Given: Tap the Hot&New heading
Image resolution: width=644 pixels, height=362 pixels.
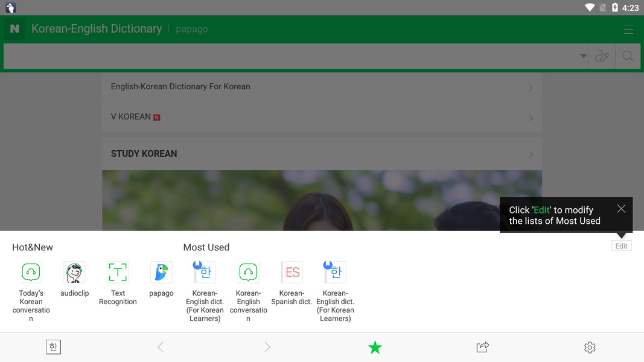Looking at the screenshot, I should click(33, 247).
